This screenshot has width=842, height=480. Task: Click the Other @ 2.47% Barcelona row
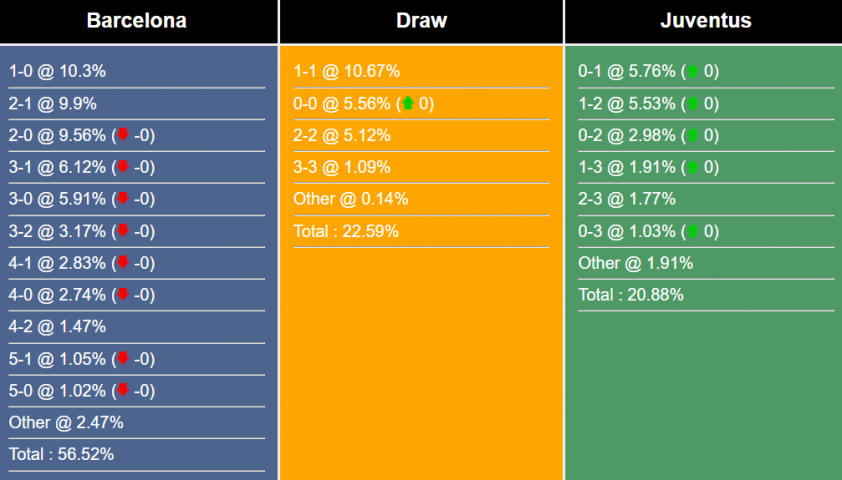(x=66, y=422)
